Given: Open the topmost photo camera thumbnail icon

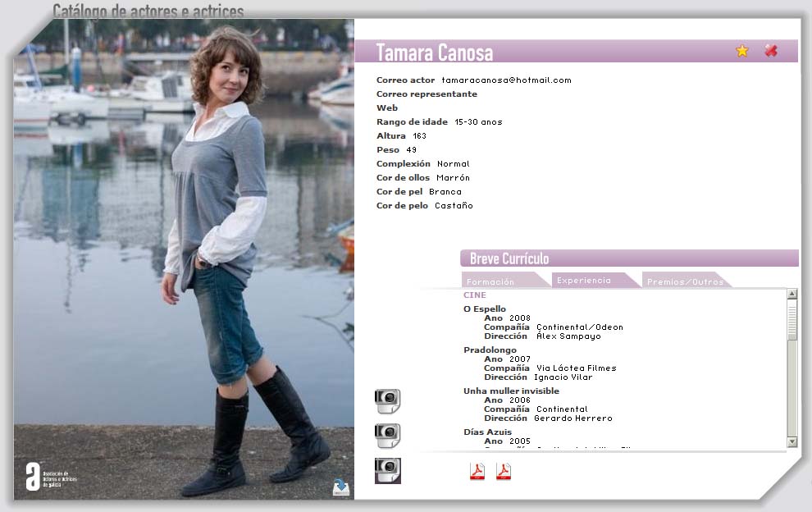Looking at the screenshot, I should click(387, 401).
